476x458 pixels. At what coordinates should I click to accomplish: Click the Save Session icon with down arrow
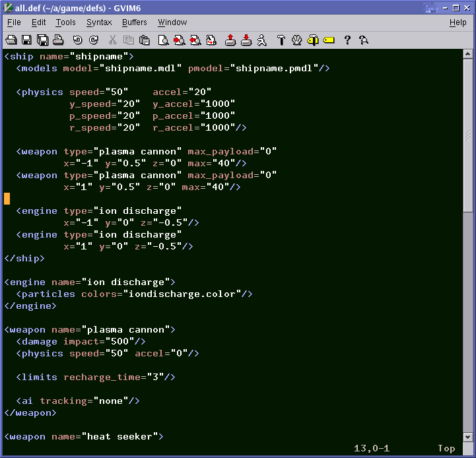(246, 40)
